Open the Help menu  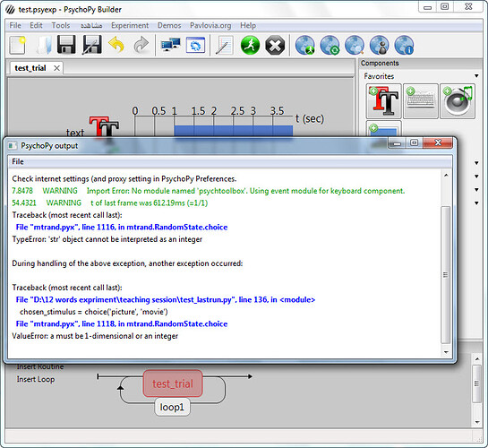click(x=248, y=25)
